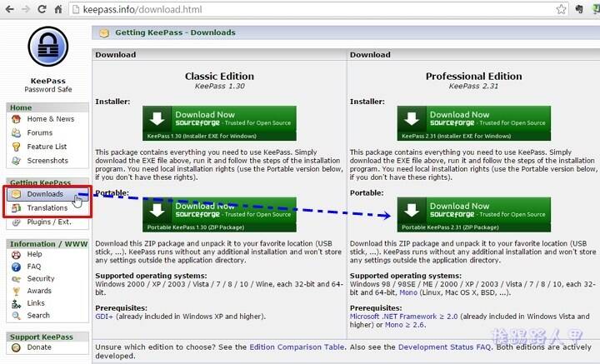Image resolution: width=600 pixels, height=364 pixels.
Task: Open Mono link in supported operating systems
Action: [408, 292]
